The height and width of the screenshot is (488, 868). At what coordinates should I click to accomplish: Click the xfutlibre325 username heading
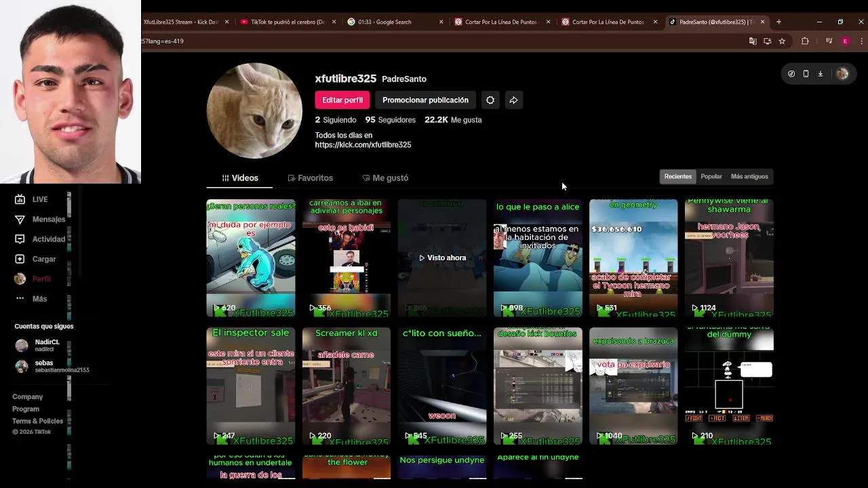tap(345, 79)
